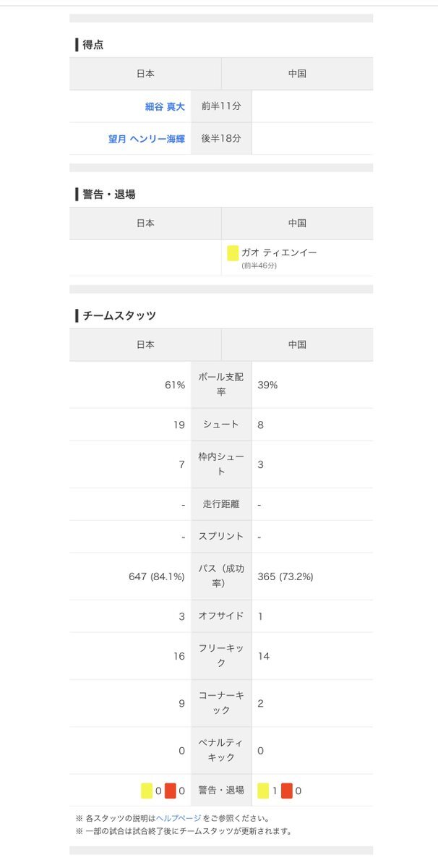
Task: Open the ヘルプページ help link
Action: (x=179, y=818)
